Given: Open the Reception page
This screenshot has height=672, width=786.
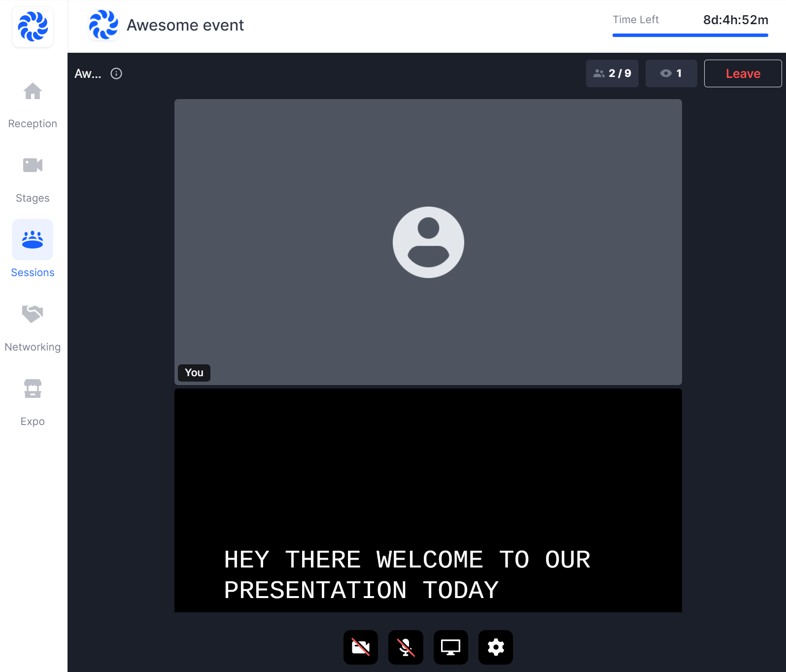Looking at the screenshot, I should pyautogui.click(x=33, y=105).
